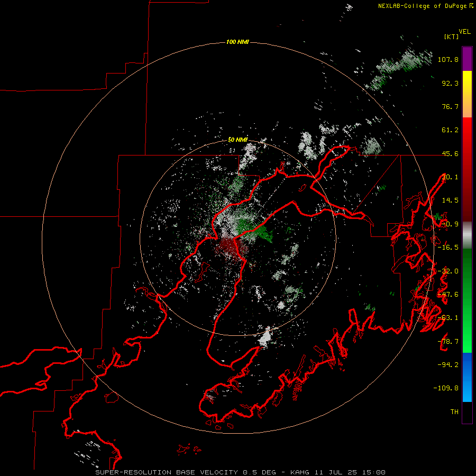Click the -63.1 legend value
Viewport: 476px width, 476px height.
pyautogui.click(x=448, y=318)
